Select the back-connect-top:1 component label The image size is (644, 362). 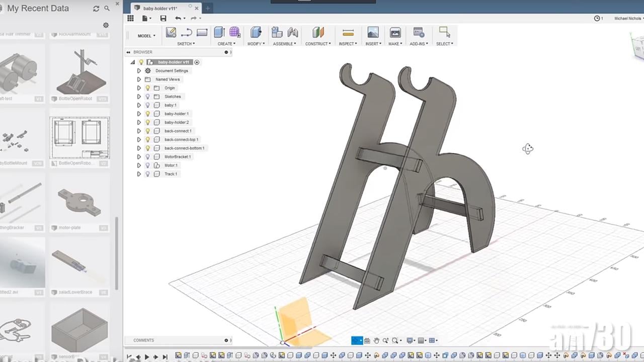181,139
